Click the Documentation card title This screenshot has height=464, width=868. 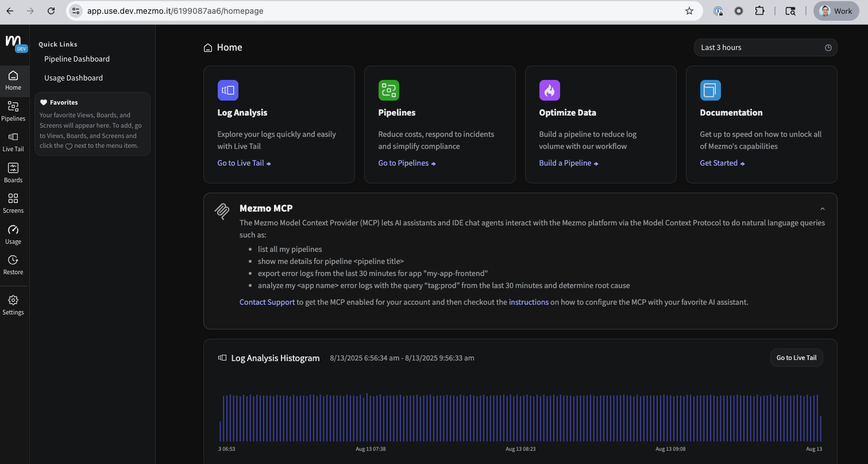(x=731, y=113)
